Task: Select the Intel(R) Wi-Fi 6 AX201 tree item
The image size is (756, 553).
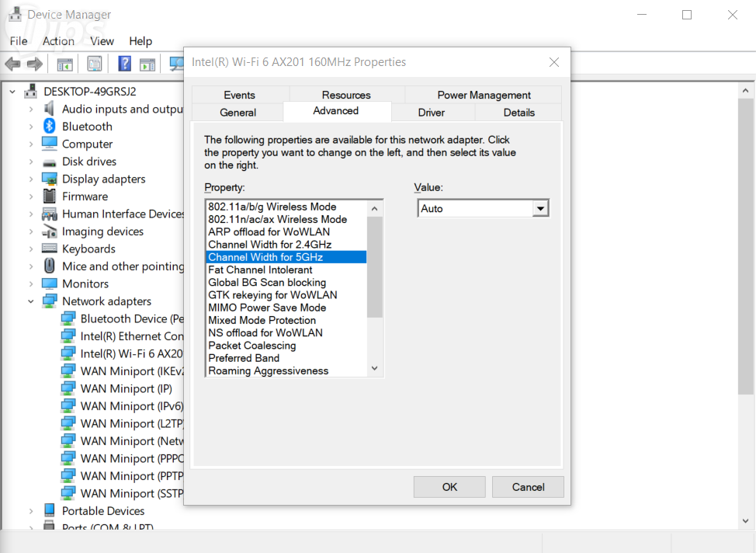Action: 131,353
